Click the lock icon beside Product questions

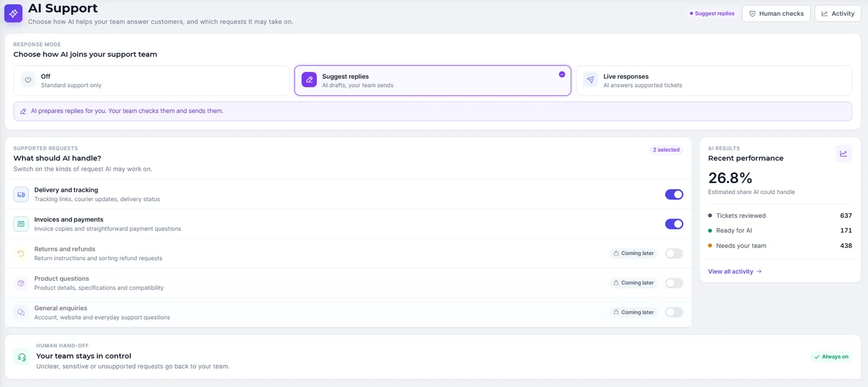pos(616,283)
